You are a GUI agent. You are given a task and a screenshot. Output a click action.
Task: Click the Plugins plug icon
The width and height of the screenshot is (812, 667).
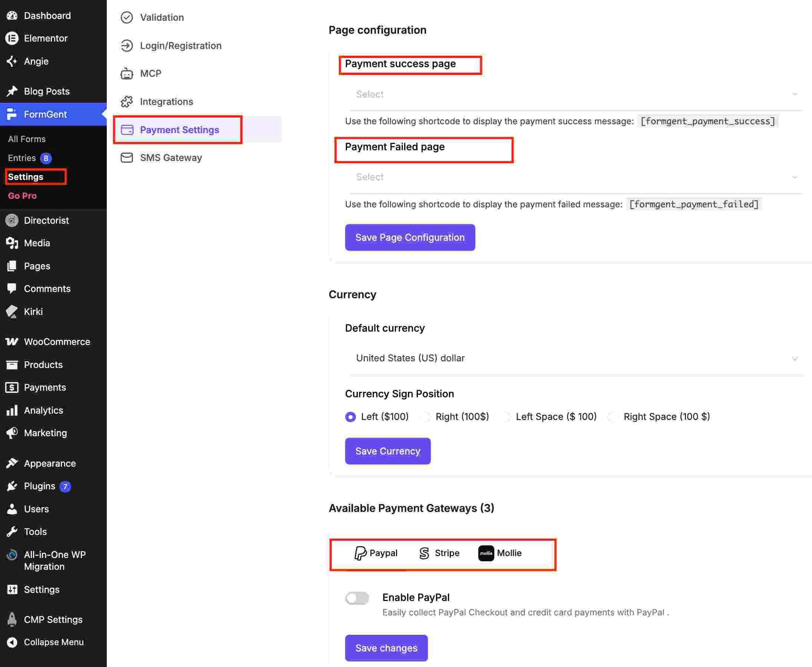pos(12,486)
